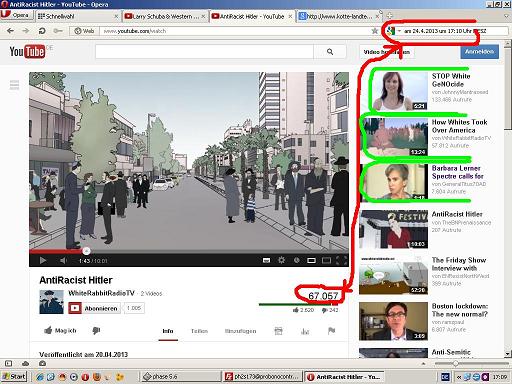Expand the search engine dropdown arrow
The width and height of the screenshot is (512, 384).
(x=399, y=31)
